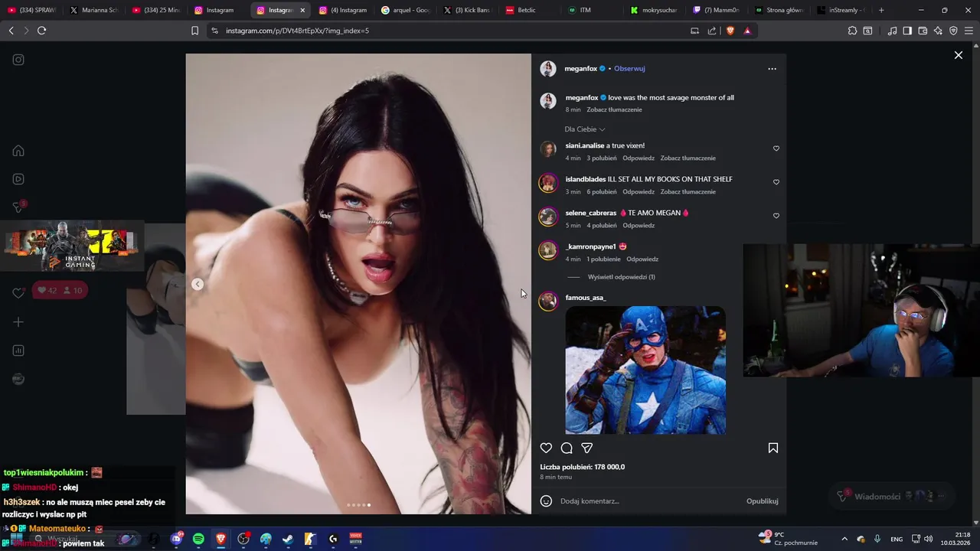Translate islandblades' comment
980x551 pixels.
pos(688,192)
